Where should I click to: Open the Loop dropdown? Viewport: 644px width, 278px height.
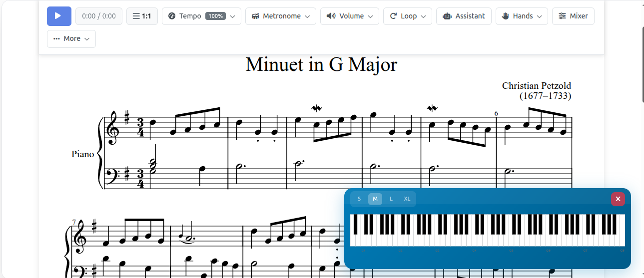coord(408,16)
